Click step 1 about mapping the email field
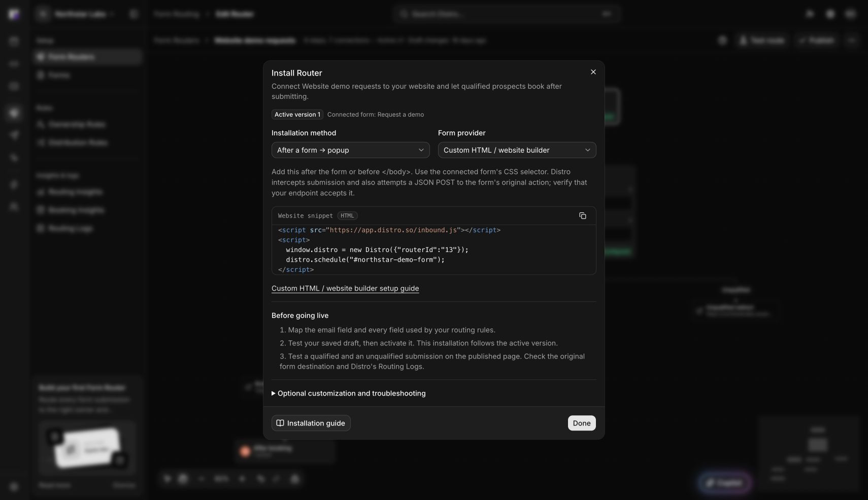 [387, 330]
